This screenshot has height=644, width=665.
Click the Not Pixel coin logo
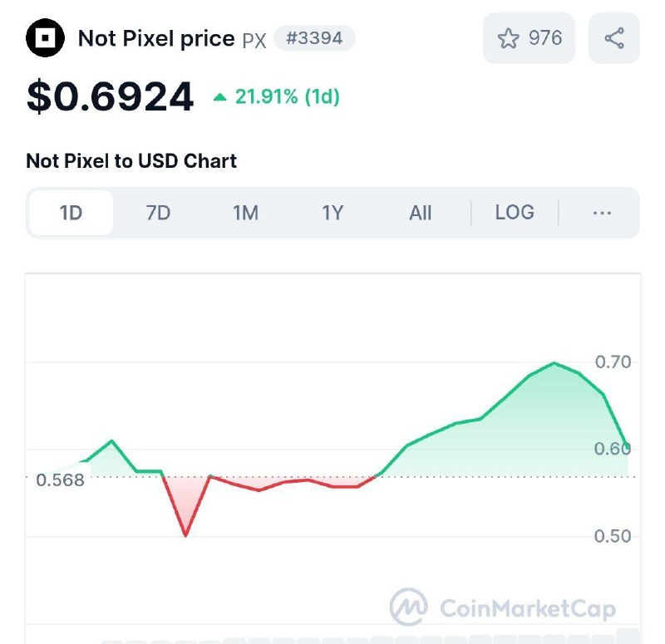[45, 37]
